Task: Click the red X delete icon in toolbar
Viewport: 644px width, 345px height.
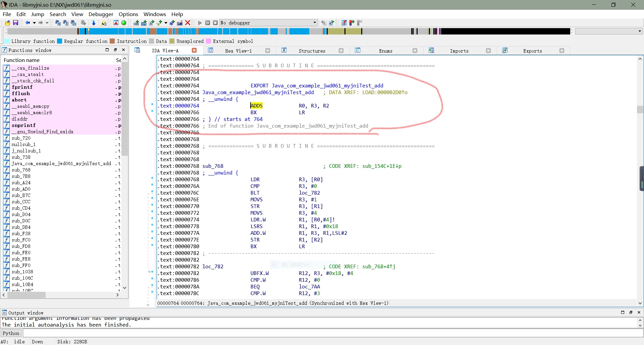Action: tap(188, 23)
